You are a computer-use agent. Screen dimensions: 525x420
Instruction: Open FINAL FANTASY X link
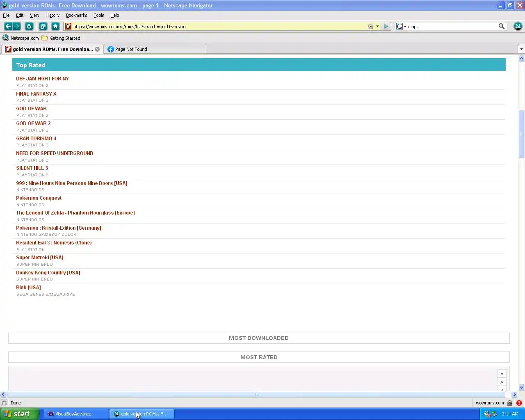(x=36, y=94)
